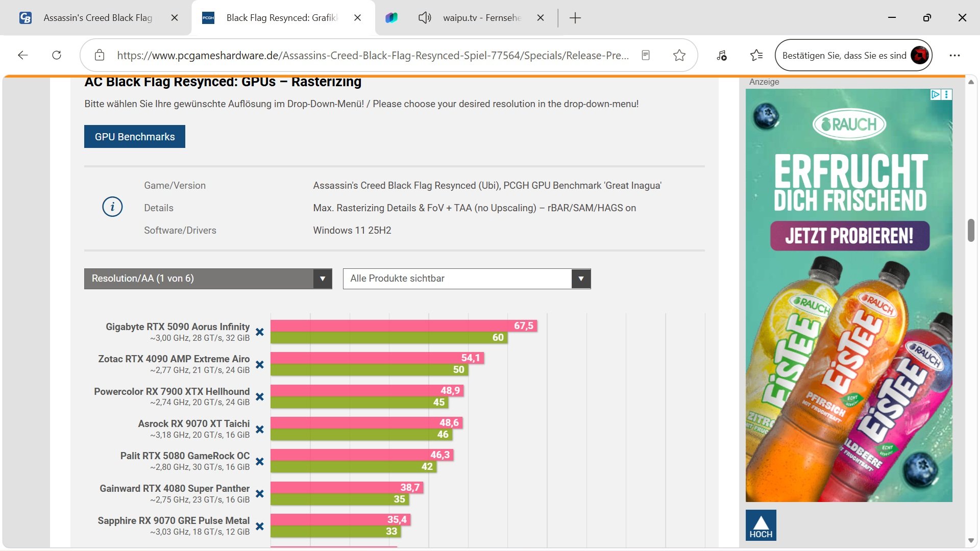
Task: Click the page vertical scrollbar thumb
Action: pyautogui.click(x=971, y=231)
